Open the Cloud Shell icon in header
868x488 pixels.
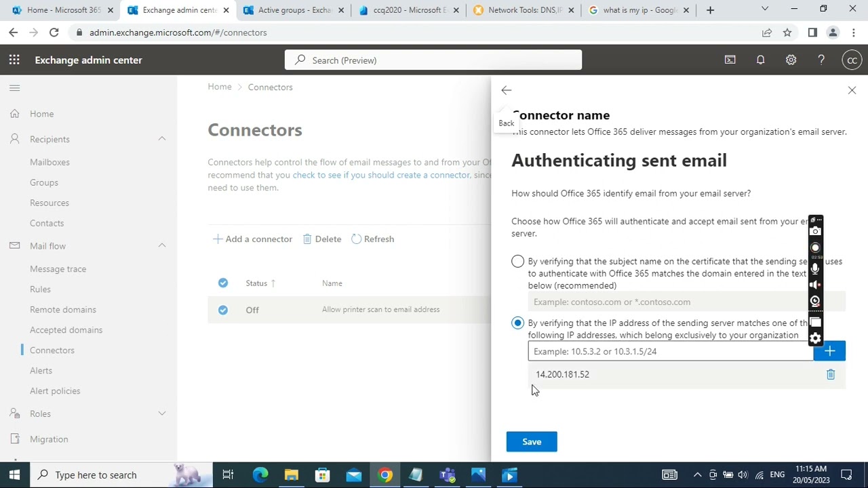click(730, 60)
